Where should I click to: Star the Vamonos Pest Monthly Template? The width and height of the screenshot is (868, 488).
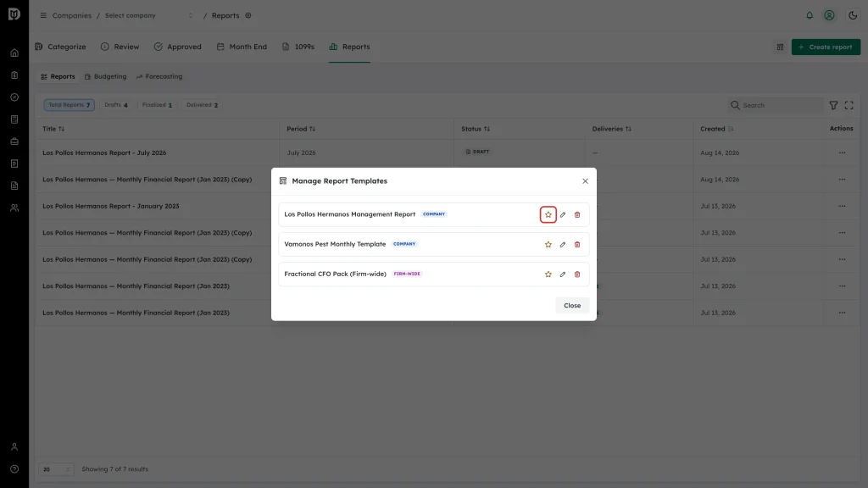[548, 245]
